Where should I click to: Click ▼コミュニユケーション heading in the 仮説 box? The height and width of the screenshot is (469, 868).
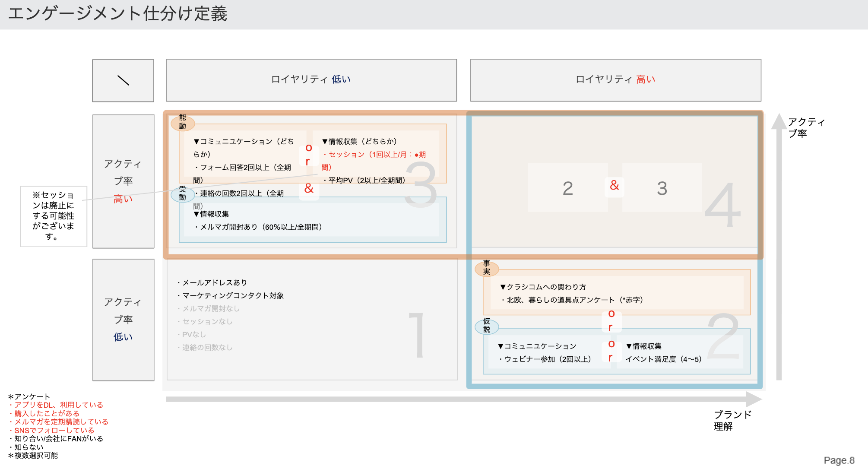(537, 346)
